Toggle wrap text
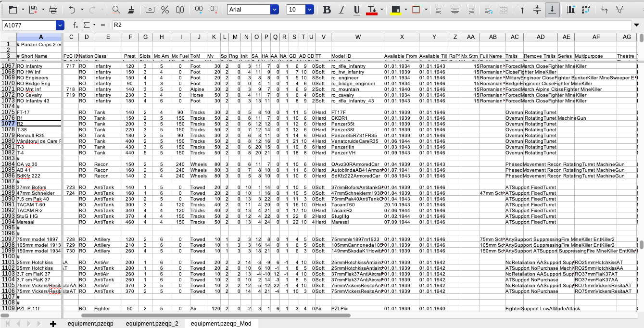The image size is (644, 328). tap(489, 10)
